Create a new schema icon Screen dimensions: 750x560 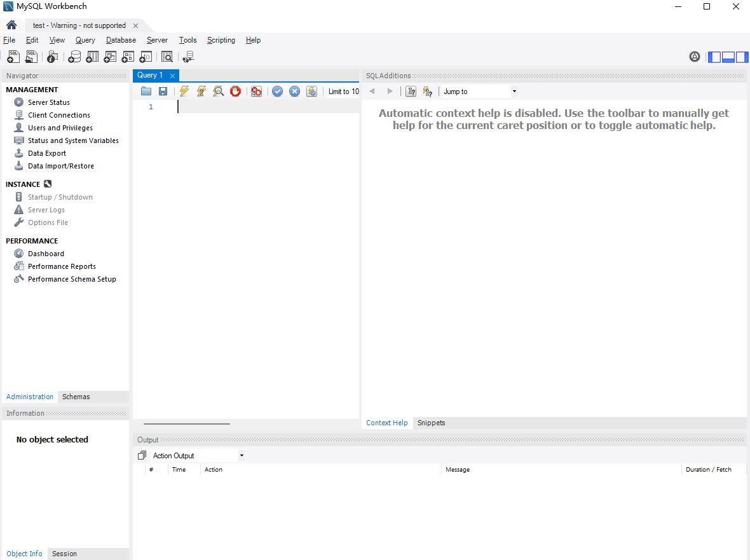pyautogui.click(x=74, y=57)
